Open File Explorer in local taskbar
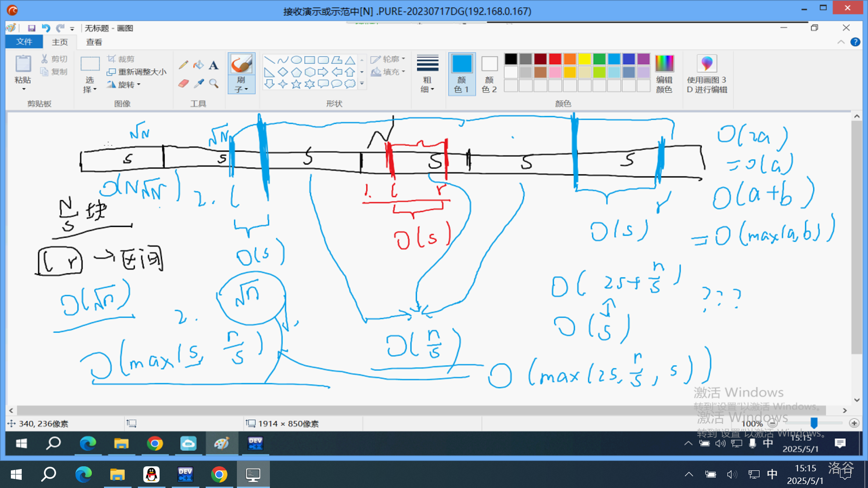This screenshot has height=488, width=868. [117, 474]
